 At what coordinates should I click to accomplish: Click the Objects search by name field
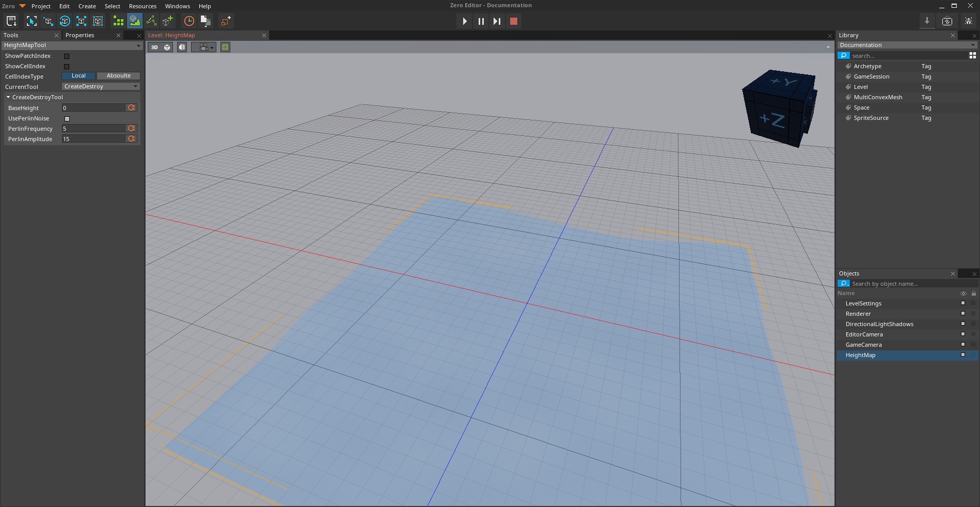point(914,284)
